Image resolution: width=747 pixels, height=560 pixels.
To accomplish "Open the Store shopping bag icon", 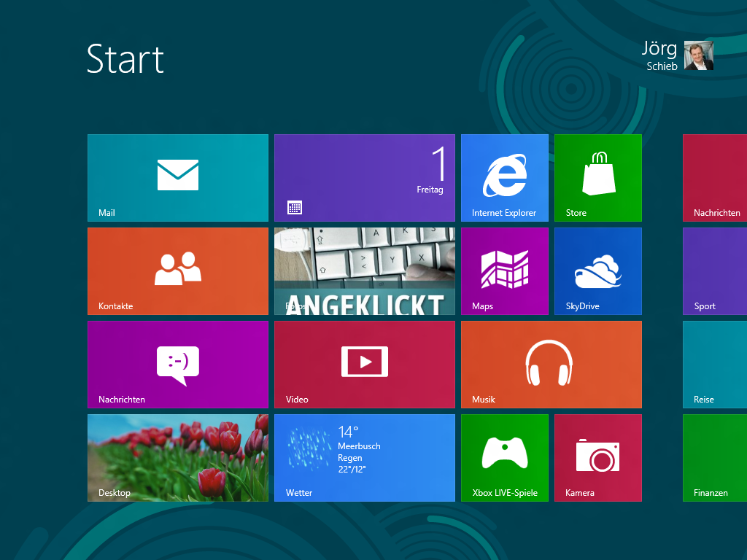I will (598, 174).
